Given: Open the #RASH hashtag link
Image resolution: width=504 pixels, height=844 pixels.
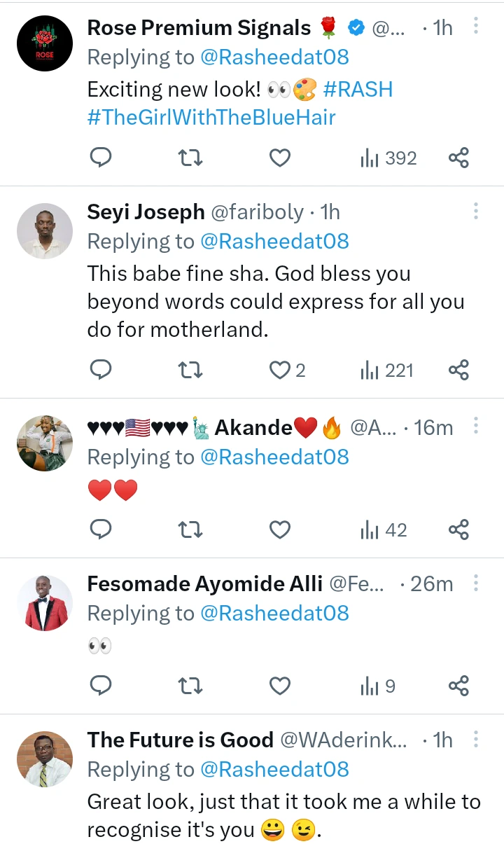Looking at the screenshot, I should (358, 89).
